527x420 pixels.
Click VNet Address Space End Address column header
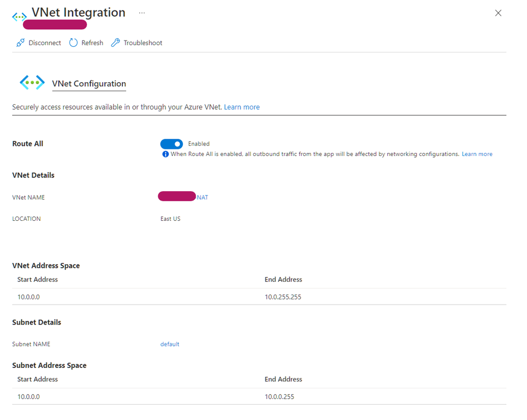pyautogui.click(x=283, y=280)
